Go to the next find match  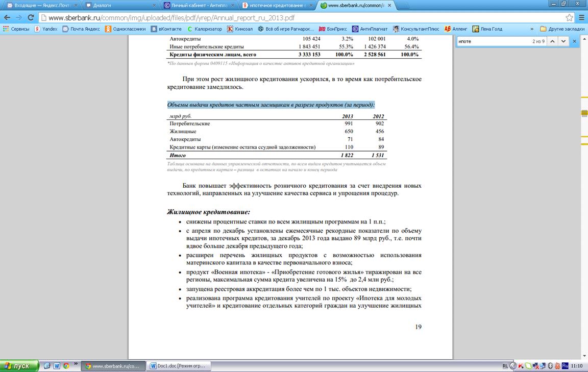[562, 41]
